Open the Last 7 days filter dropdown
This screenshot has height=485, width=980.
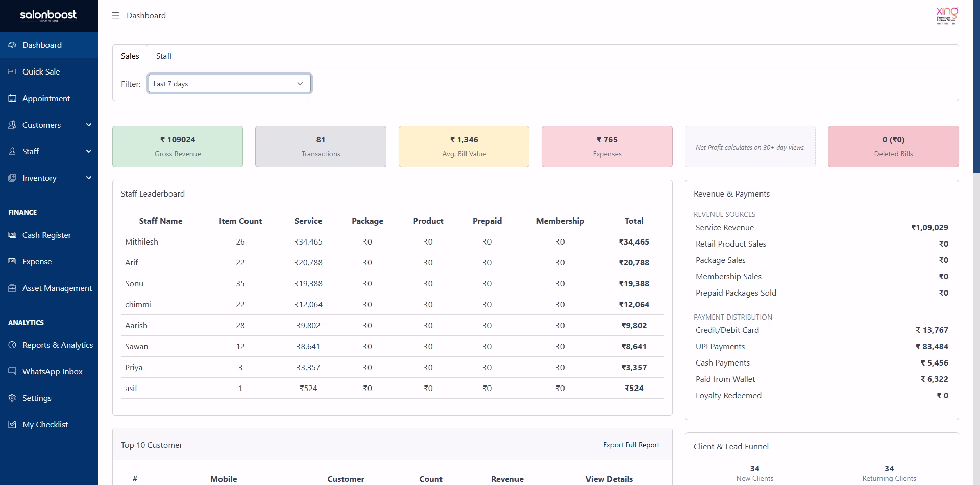tap(230, 84)
